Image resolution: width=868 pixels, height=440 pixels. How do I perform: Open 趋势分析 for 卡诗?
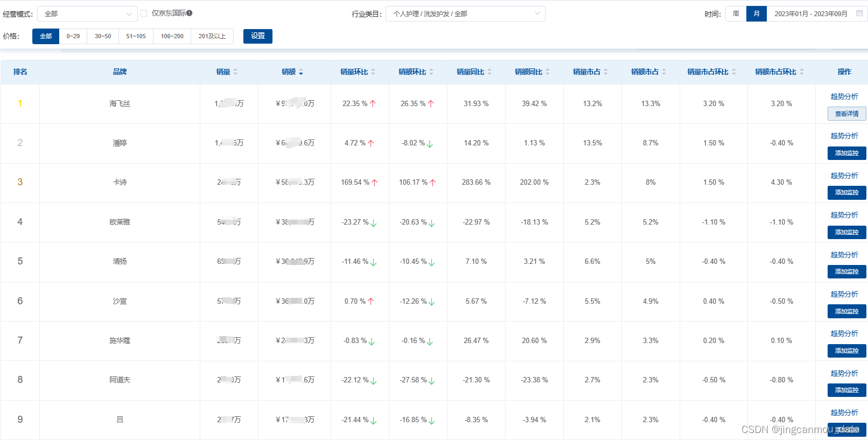tap(844, 176)
